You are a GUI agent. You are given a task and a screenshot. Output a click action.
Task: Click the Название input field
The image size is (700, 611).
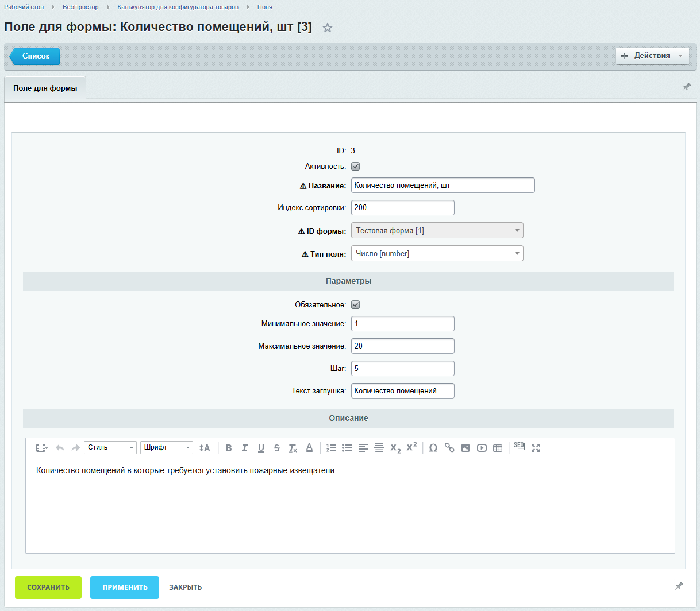(x=443, y=185)
